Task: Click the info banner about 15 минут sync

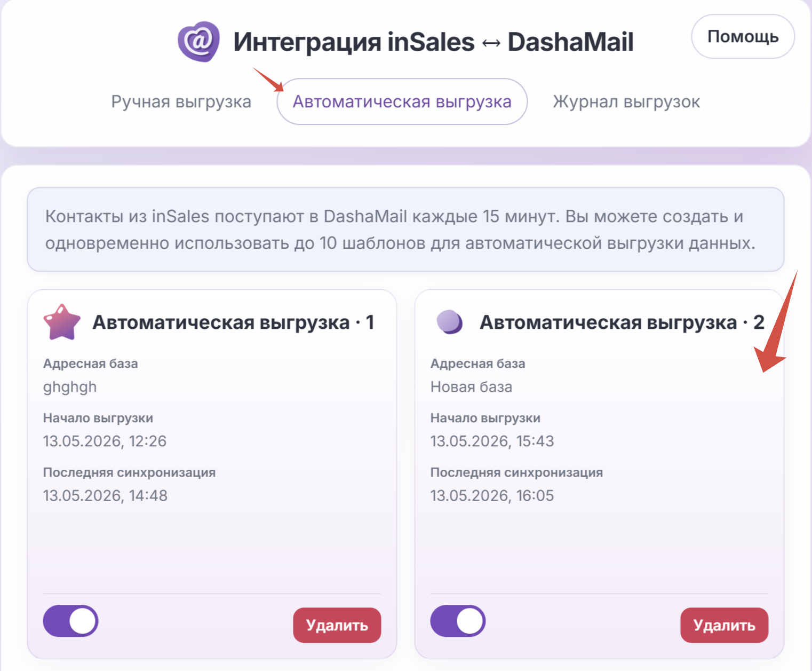Action: coord(405,230)
